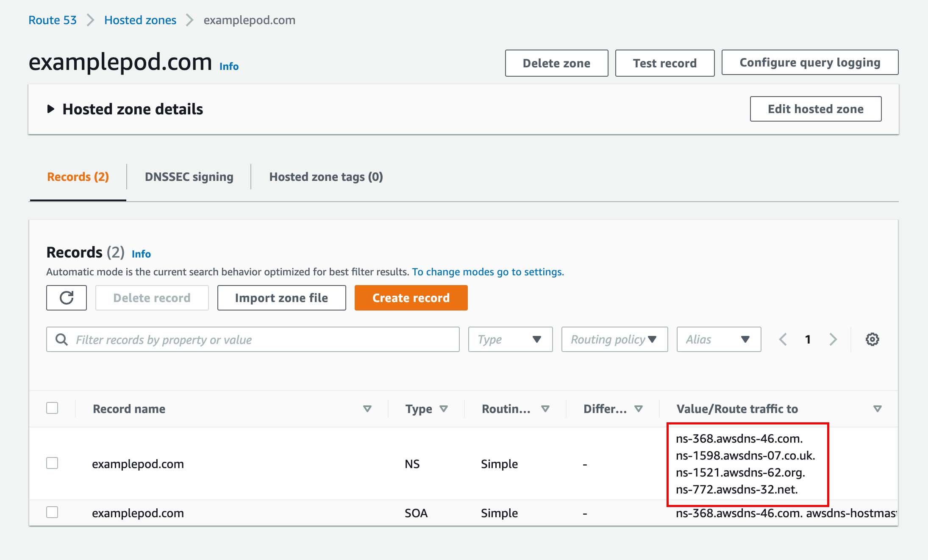The height and width of the screenshot is (560, 928).
Task: Click Test record button
Action: tap(664, 63)
